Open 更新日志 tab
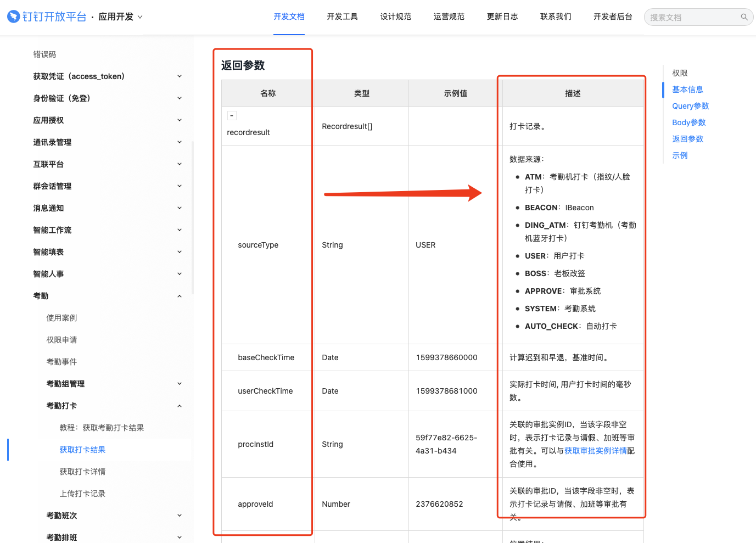Image resolution: width=756 pixels, height=543 pixels. [x=502, y=17]
